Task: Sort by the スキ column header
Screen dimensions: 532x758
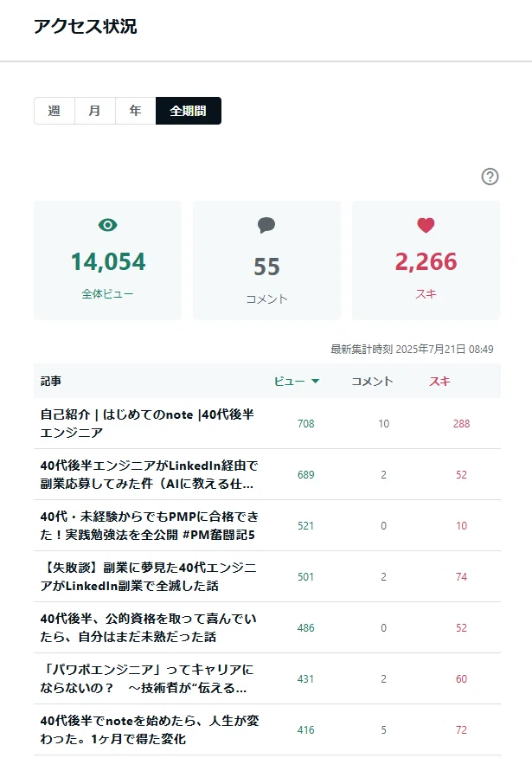Action: [439, 382]
